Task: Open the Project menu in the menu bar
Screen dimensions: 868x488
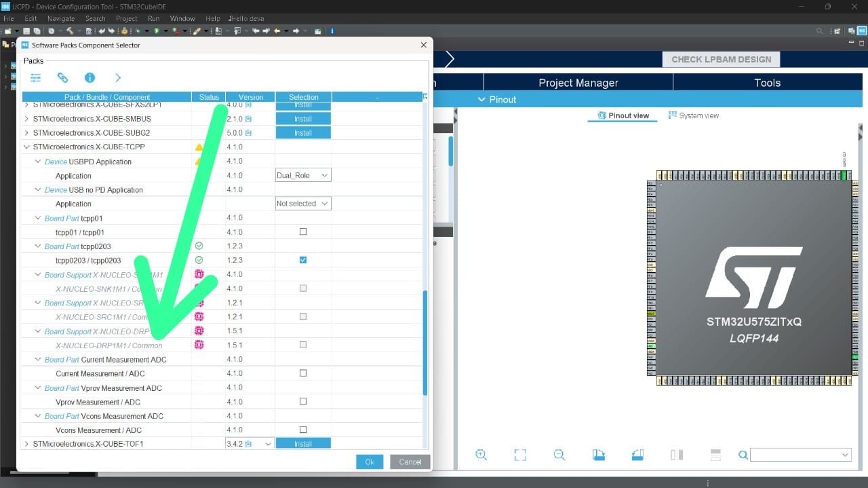Action: click(x=126, y=18)
